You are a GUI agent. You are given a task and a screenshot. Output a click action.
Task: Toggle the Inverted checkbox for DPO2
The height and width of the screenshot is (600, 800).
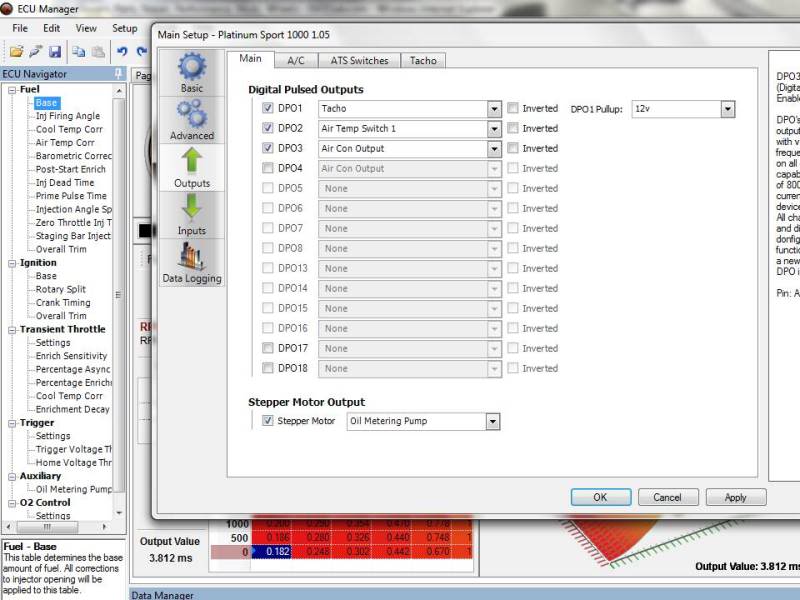click(x=513, y=128)
